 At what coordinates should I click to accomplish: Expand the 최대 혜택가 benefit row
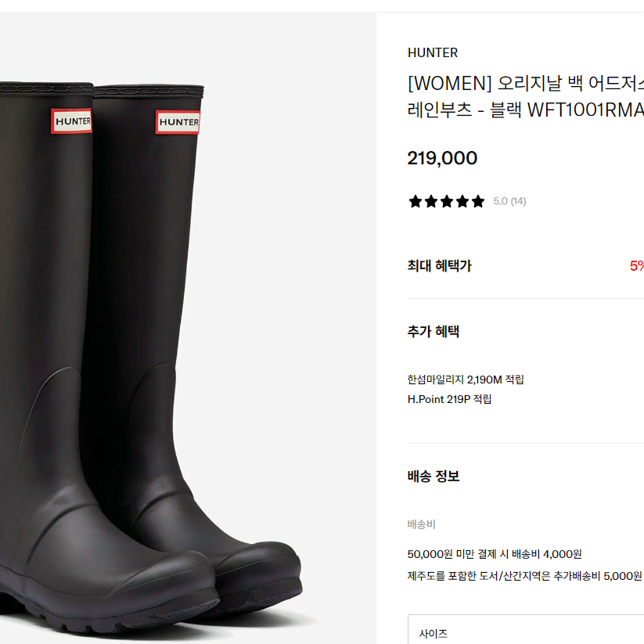tap(526, 266)
